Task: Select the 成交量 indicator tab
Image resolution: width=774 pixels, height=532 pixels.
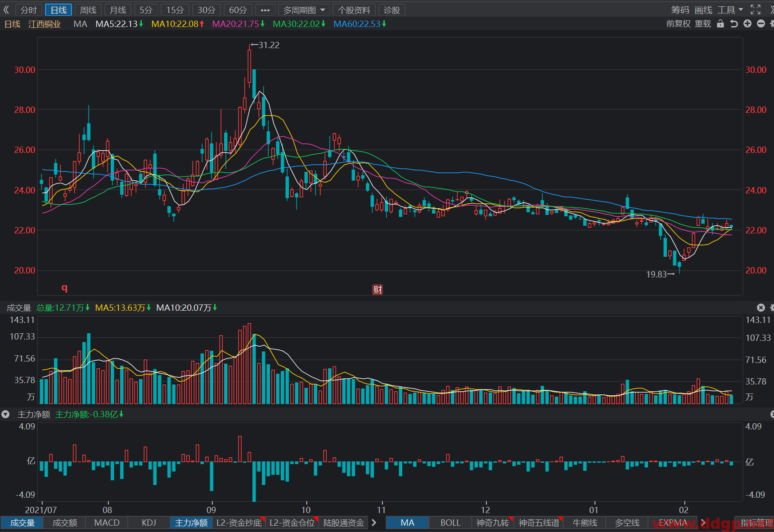Action: (x=22, y=523)
